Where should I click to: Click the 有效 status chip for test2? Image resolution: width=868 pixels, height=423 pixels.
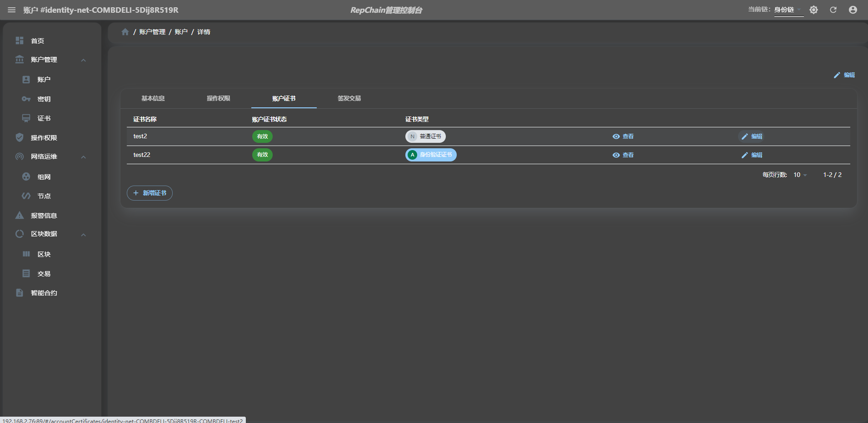262,136
